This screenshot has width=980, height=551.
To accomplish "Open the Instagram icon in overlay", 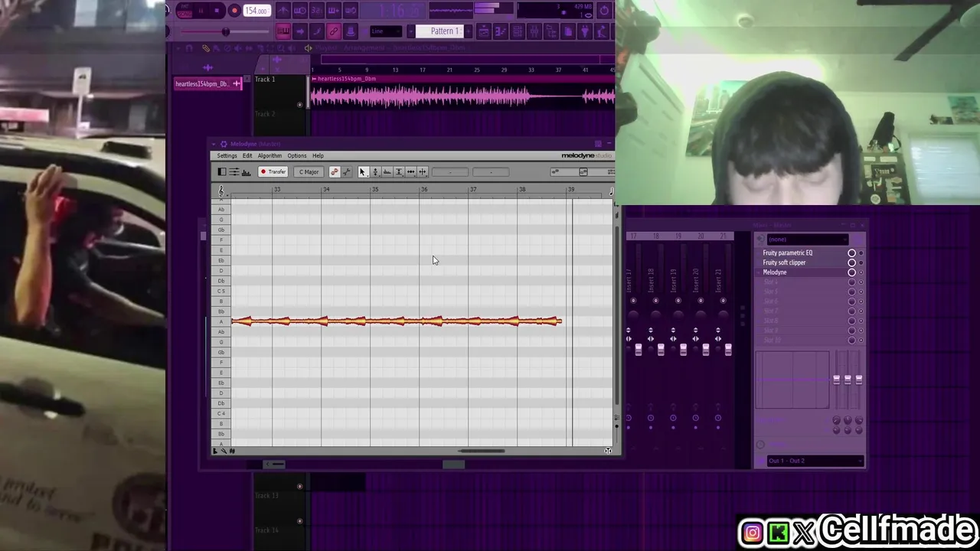I will (x=753, y=533).
